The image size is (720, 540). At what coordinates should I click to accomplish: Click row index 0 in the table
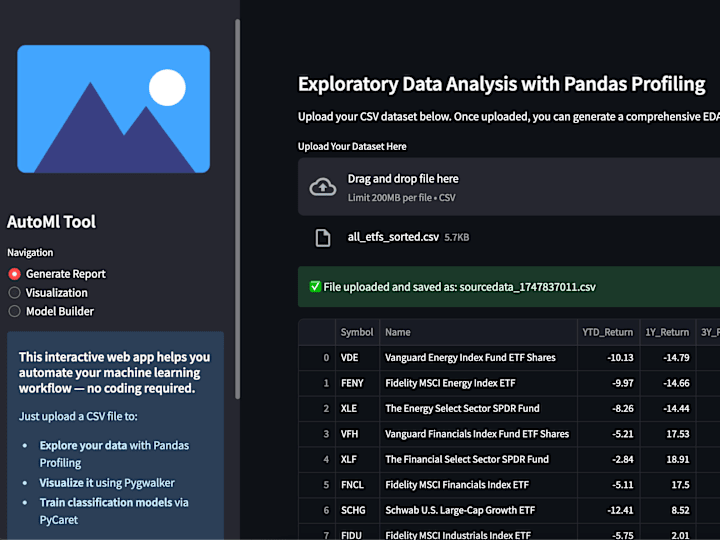coord(317,358)
